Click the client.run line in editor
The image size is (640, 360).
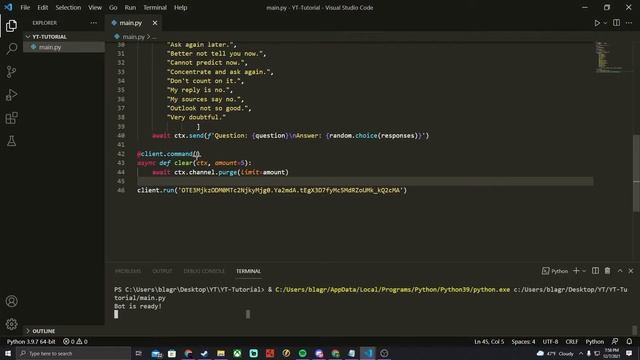272,190
